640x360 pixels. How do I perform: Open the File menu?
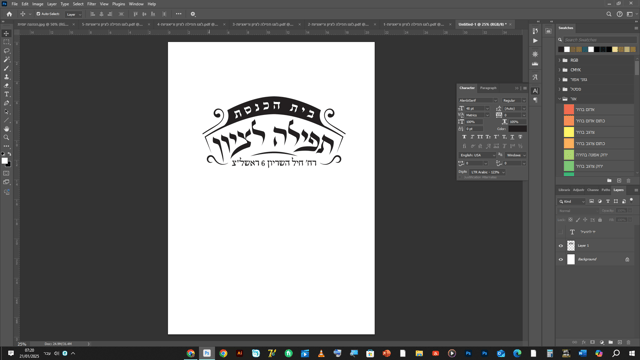click(14, 4)
